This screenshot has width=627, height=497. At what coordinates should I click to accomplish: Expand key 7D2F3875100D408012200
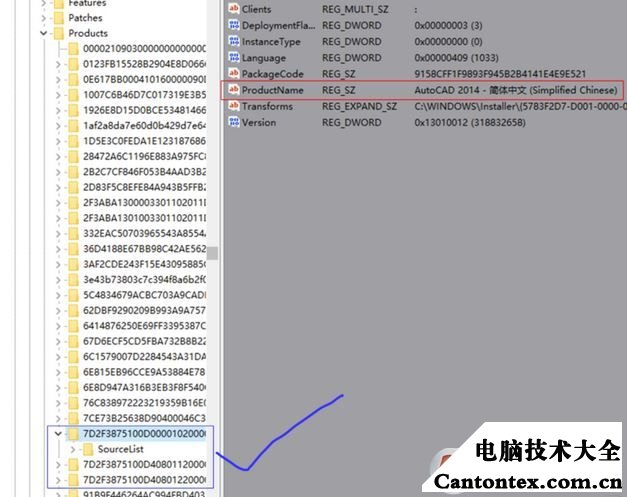pos(58,479)
